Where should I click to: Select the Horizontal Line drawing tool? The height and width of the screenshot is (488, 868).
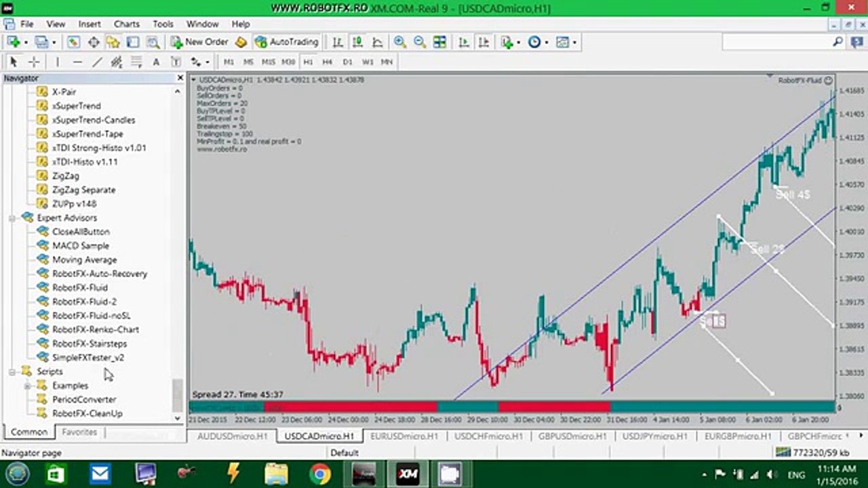click(77, 62)
